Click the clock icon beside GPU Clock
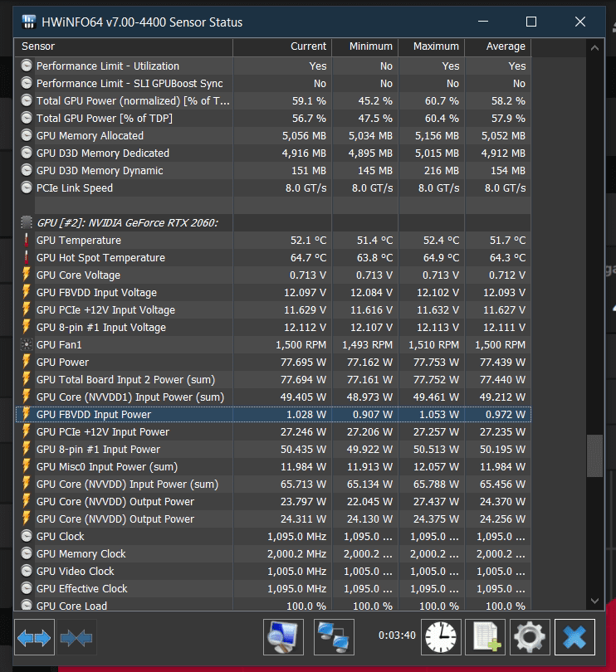 pos(27,536)
